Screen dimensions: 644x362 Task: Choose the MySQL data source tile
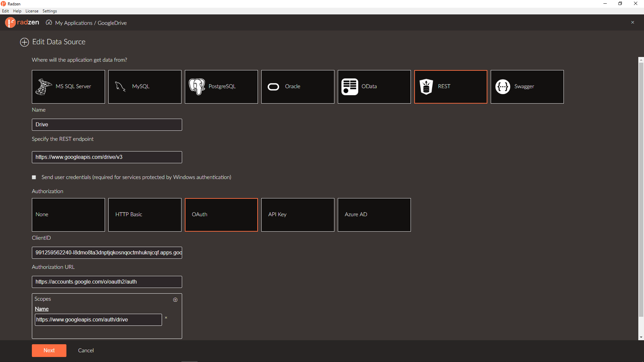point(145,87)
